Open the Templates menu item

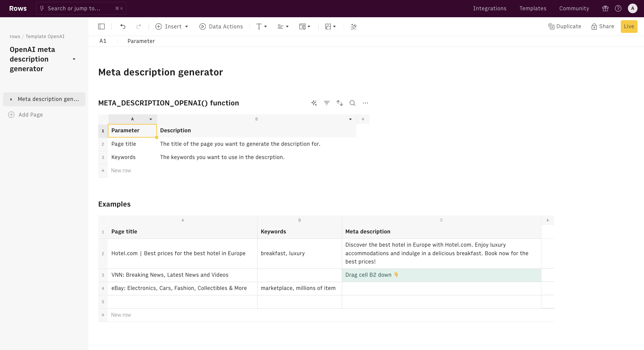point(533,9)
